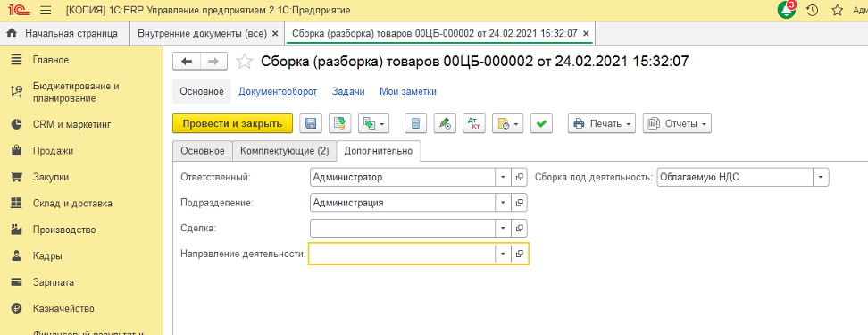
Task: Expand the Ответственный dropdown arrow
Action: [503, 178]
